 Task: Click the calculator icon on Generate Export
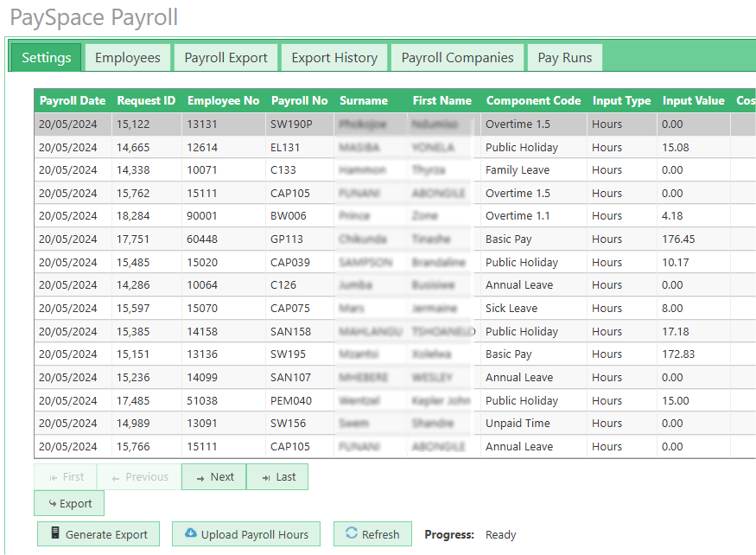click(55, 533)
